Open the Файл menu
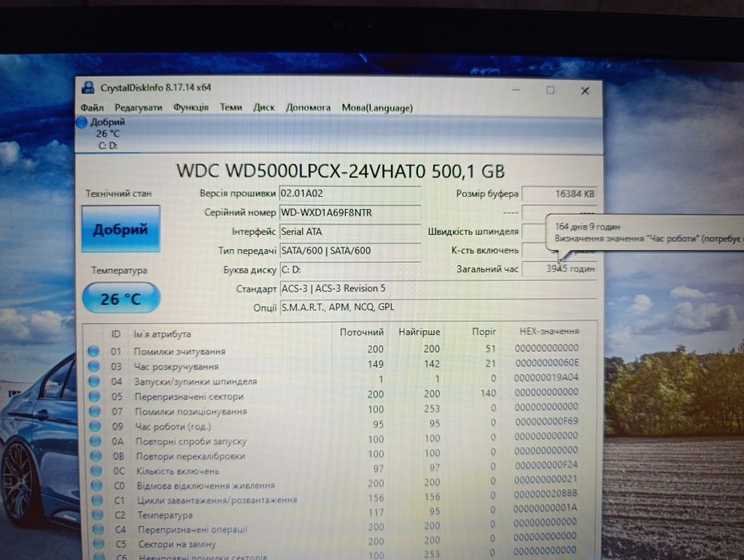 (x=92, y=107)
